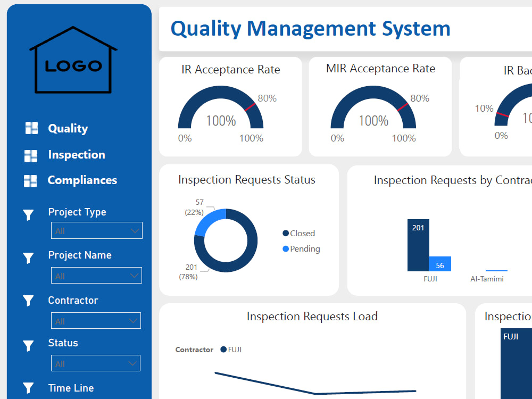Click the Al-Tamimi label below the bar chart

[487, 278]
